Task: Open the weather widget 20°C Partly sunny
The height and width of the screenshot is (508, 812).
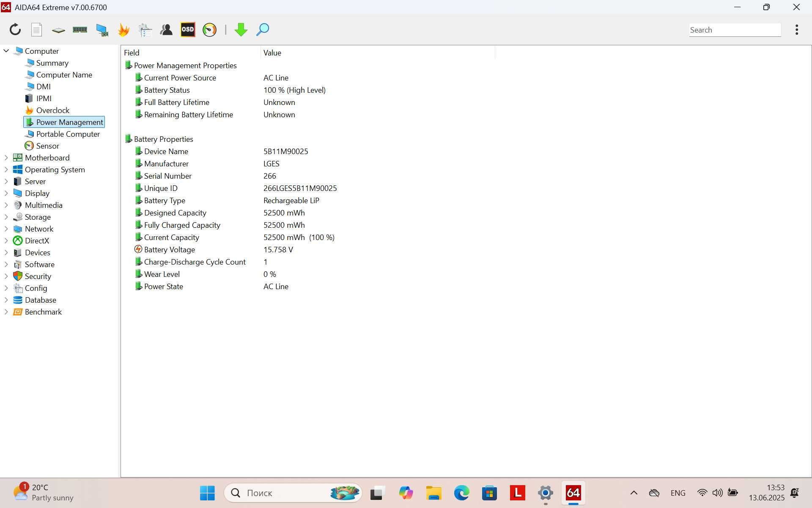Action: click(44, 493)
